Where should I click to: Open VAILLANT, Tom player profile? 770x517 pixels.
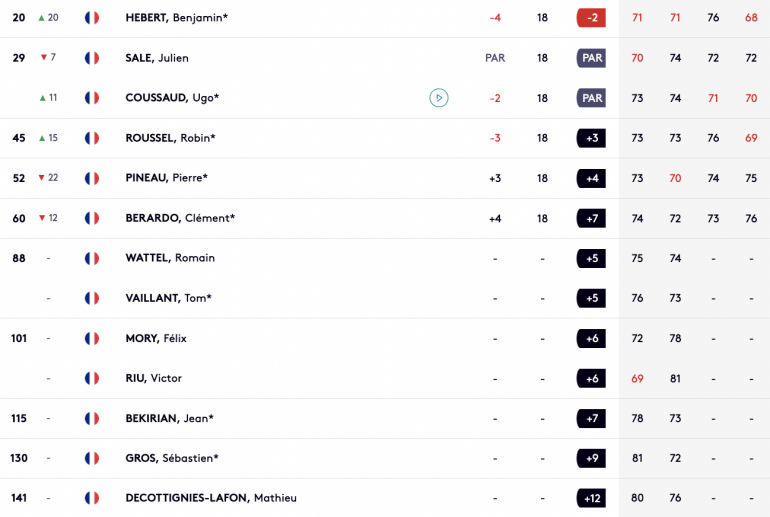click(x=168, y=298)
